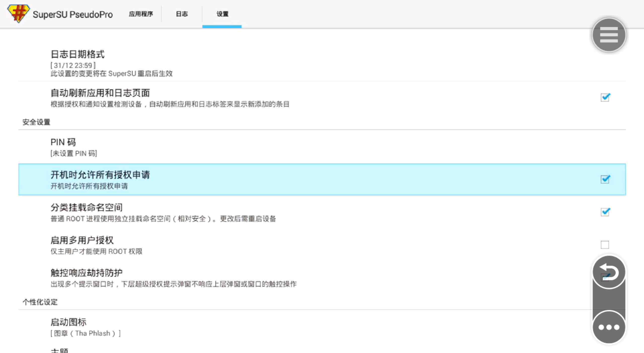Uncheck 开机时允许所有授权申请 checkbox

pos(605,179)
